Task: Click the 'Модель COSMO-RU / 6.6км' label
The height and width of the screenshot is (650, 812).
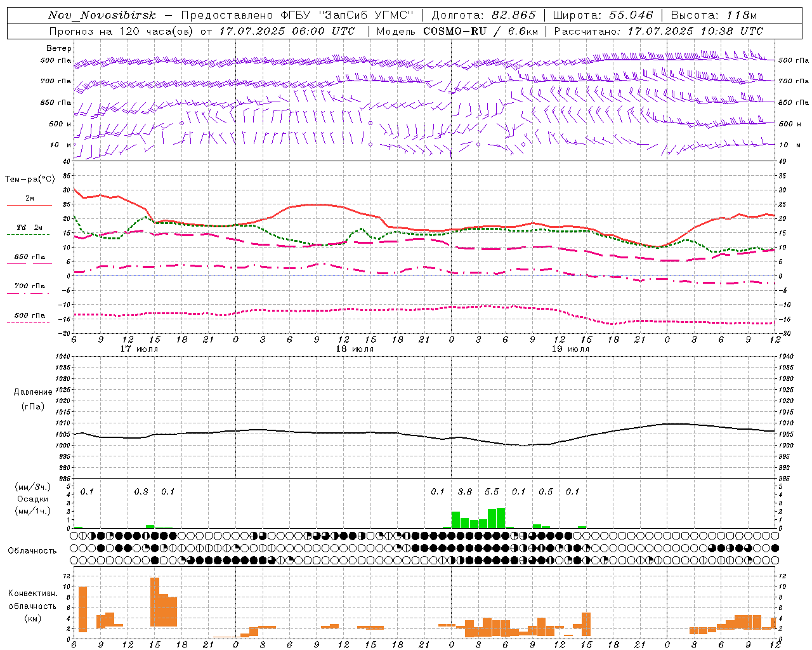Action: 457,31
